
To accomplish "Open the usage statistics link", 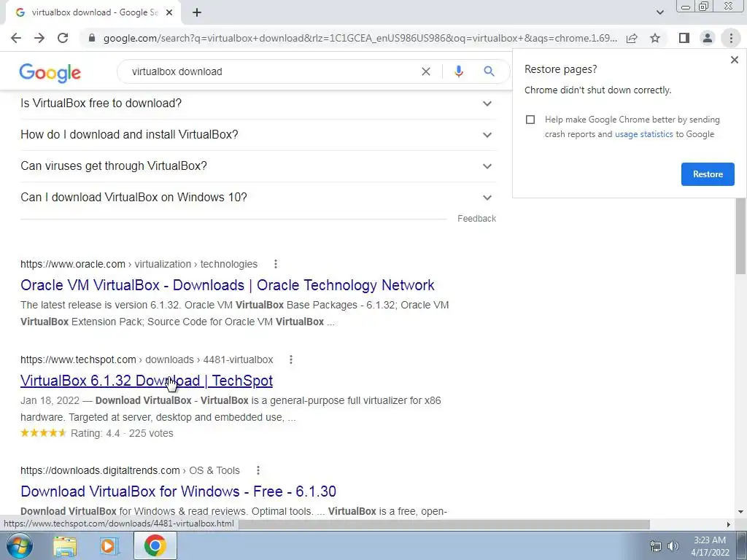I will (x=643, y=134).
